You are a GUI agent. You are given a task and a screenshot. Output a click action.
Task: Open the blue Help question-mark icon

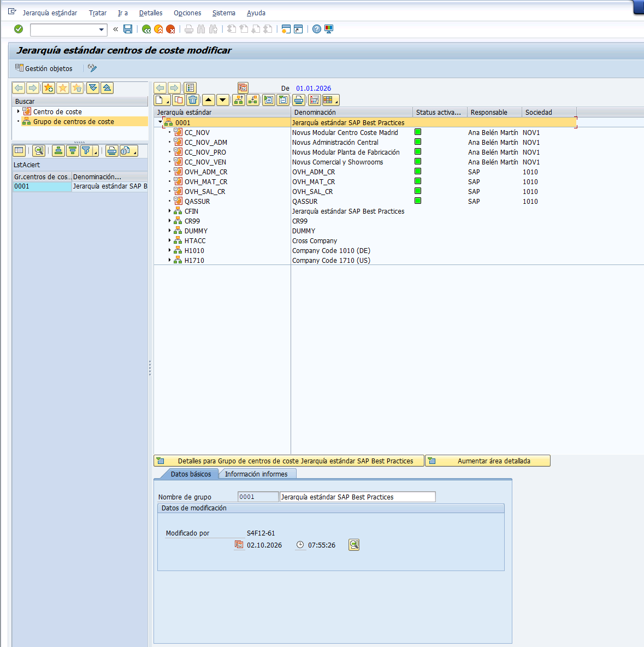316,29
